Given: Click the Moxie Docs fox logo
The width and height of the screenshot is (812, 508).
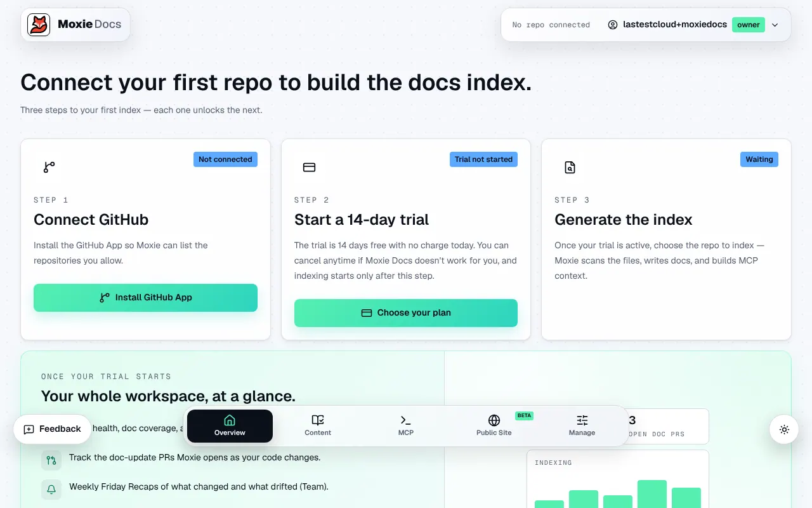Looking at the screenshot, I should 39,25.
